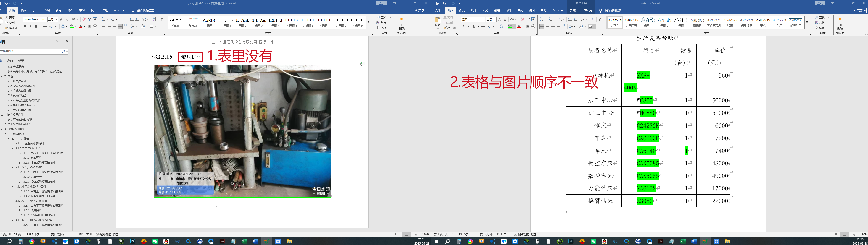Apply subscript in the left Word window
This screenshot has height=245, width=868.
pyautogui.click(x=50, y=26)
